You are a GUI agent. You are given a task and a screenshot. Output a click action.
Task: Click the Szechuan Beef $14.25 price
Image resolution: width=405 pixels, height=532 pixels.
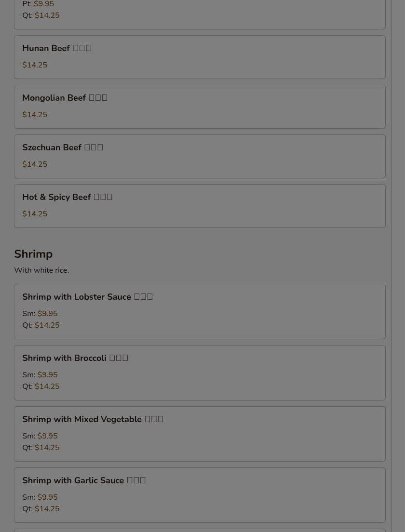coord(35,164)
